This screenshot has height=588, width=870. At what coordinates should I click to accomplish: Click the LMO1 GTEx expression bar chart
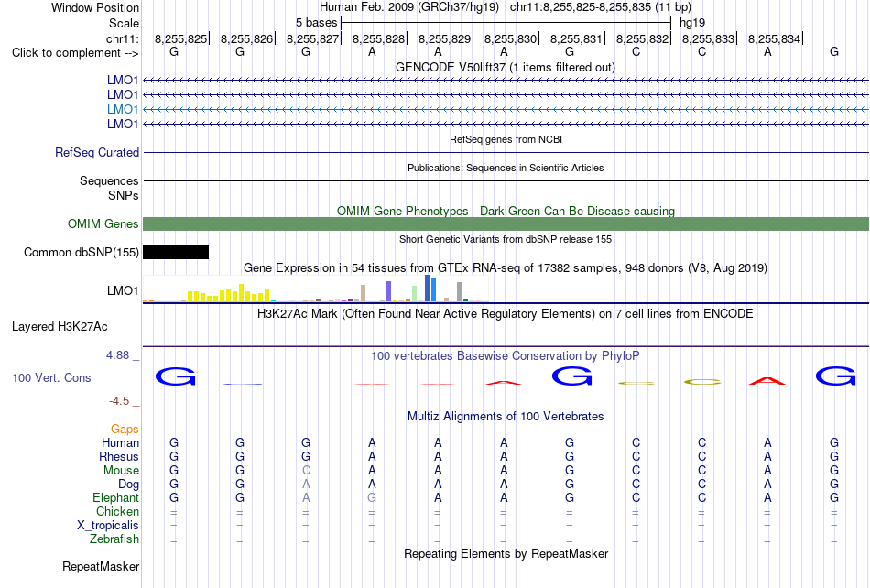pos(315,289)
